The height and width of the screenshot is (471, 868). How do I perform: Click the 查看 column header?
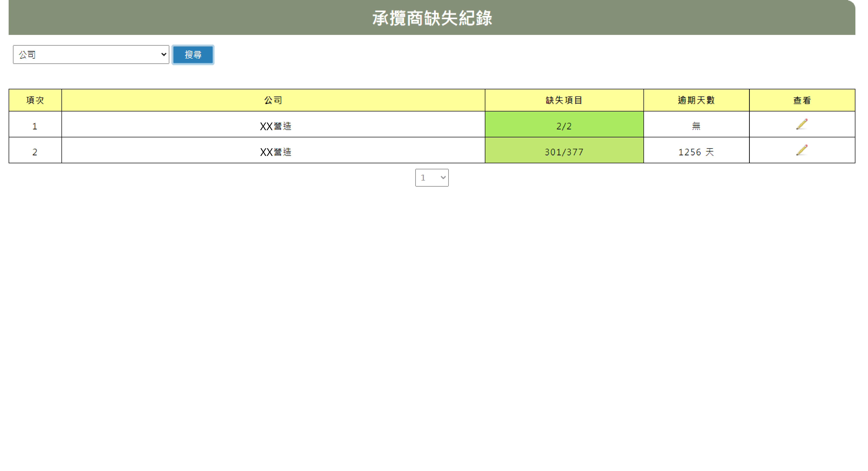point(802,100)
